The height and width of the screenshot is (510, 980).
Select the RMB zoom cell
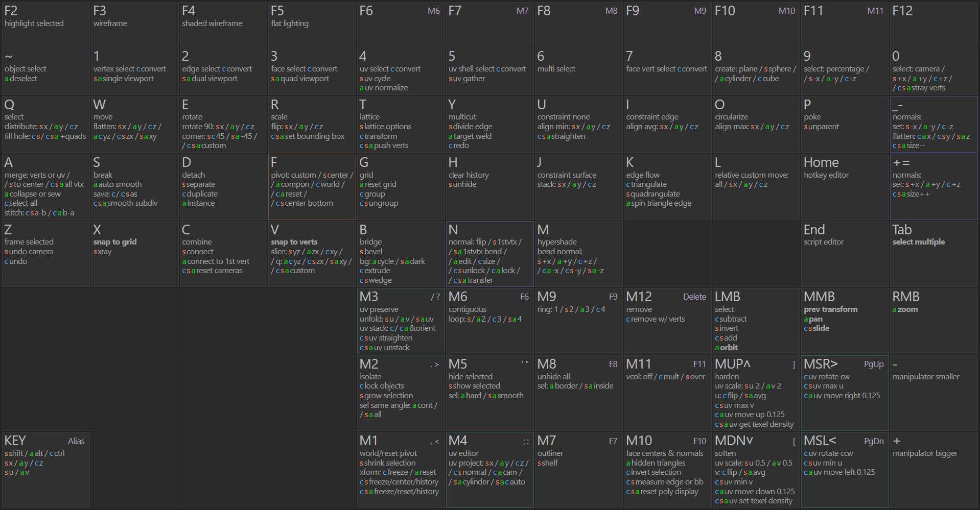pos(934,321)
